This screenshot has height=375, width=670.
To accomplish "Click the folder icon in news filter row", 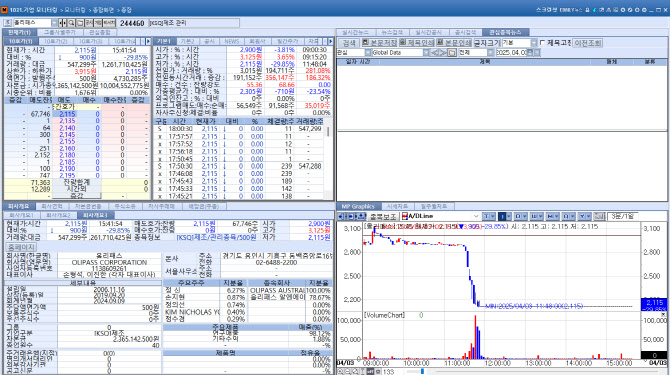I will [452, 53].
